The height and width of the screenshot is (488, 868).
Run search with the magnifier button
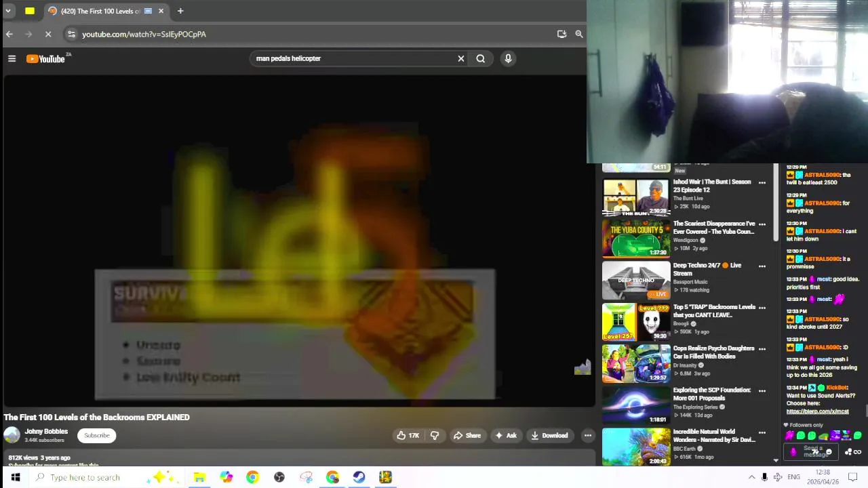pyautogui.click(x=481, y=58)
